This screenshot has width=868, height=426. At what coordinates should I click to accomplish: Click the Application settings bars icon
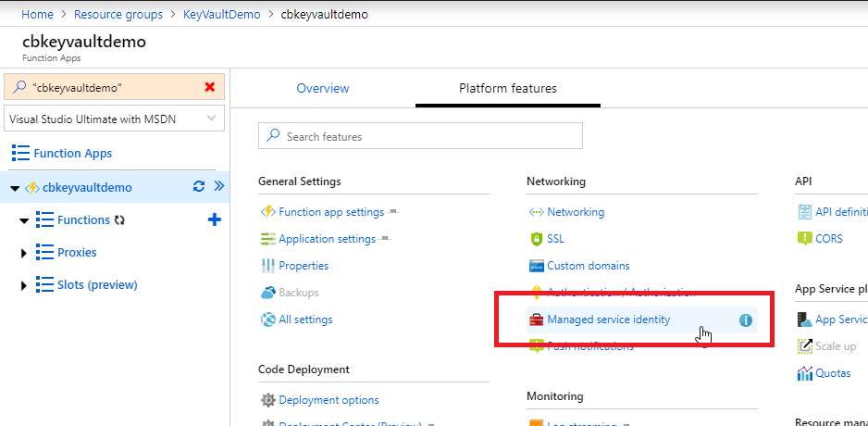click(268, 239)
